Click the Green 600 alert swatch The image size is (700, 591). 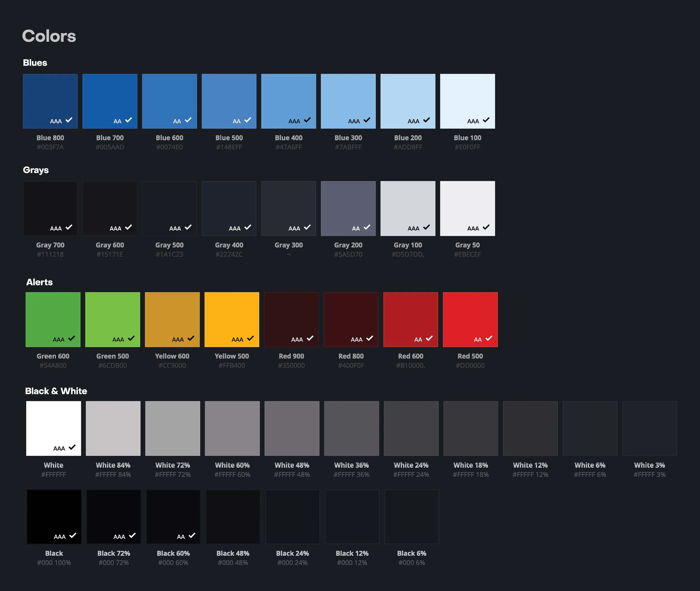(x=53, y=319)
